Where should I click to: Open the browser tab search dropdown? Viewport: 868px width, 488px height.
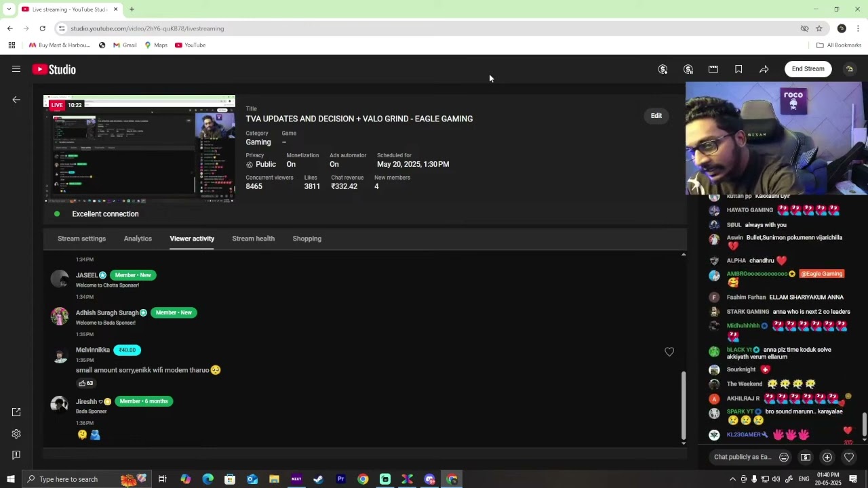9,9
